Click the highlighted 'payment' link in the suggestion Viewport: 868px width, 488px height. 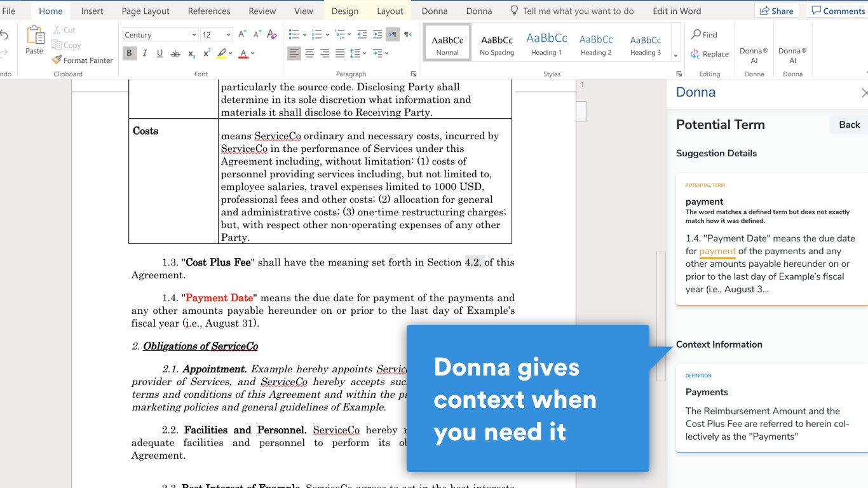[717, 251]
